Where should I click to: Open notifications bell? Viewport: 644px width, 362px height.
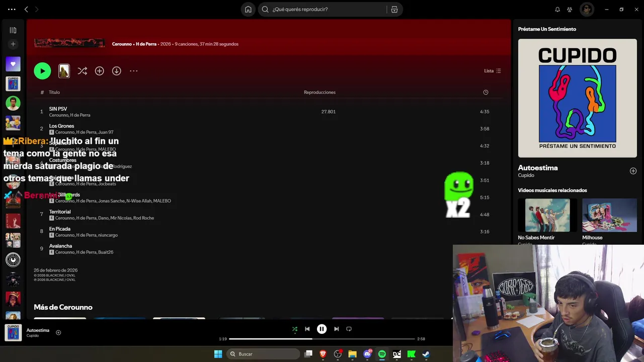[x=557, y=9]
